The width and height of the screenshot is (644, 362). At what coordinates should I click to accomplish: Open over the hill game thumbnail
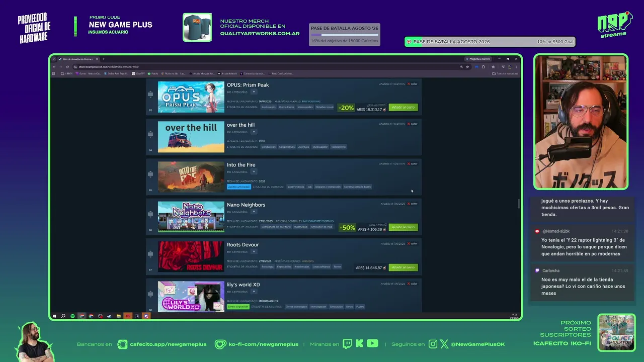[x=191, y=137]
